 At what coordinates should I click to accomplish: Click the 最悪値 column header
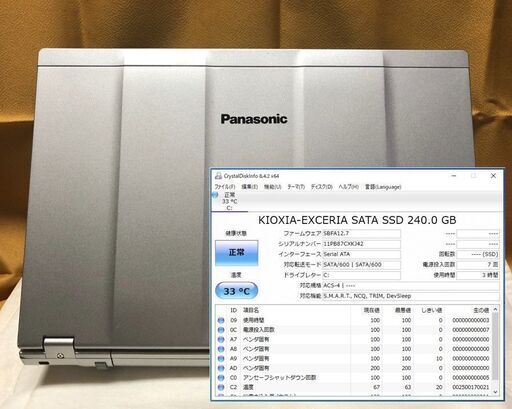click(x=403, y=310)
